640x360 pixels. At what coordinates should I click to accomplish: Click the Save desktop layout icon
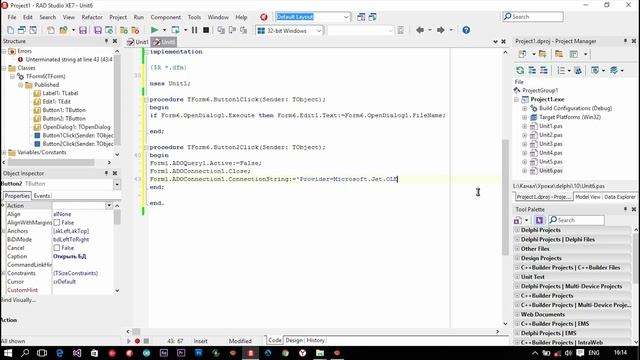(x=361, y=17)
